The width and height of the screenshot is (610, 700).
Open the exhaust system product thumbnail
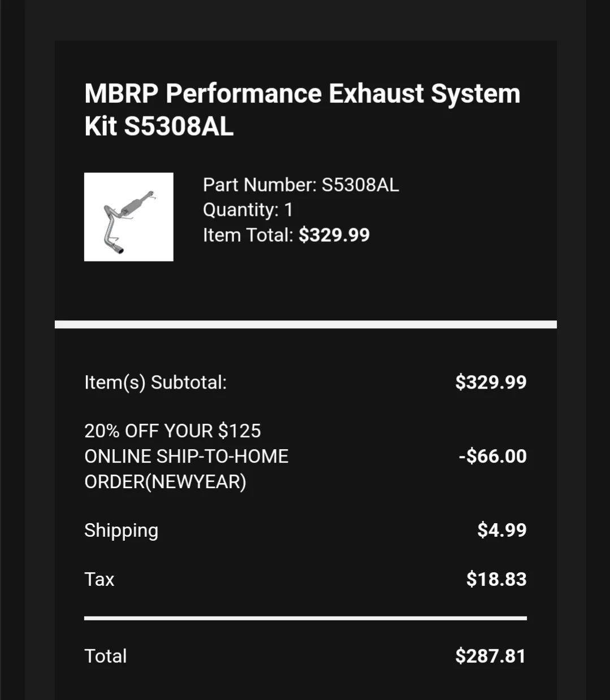[x=128, y=217]
